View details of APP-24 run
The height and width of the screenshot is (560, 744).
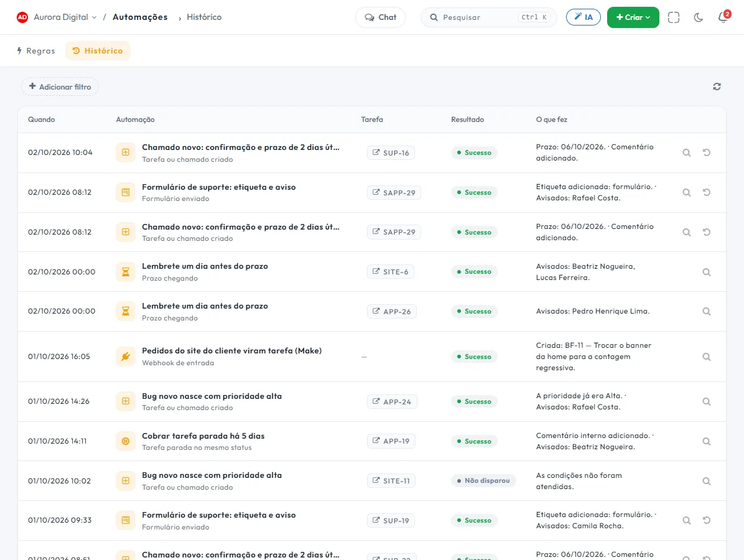click(707, 402)
